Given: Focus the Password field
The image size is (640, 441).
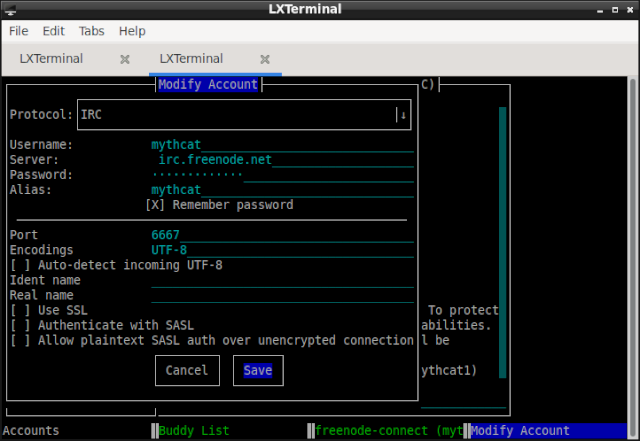Looking at the screenshot, I should (282, 175).
